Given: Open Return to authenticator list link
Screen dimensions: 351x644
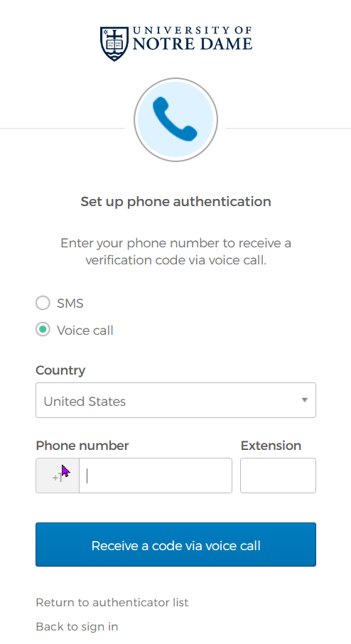Looking at the screenshot, I should [x=112, y=603].
